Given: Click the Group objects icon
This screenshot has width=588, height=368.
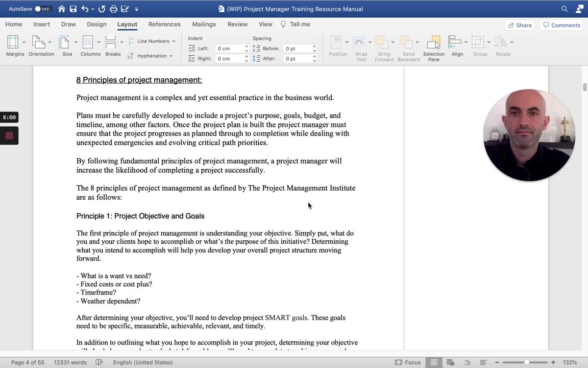Looking at the screenshot, I should (478, 42).
